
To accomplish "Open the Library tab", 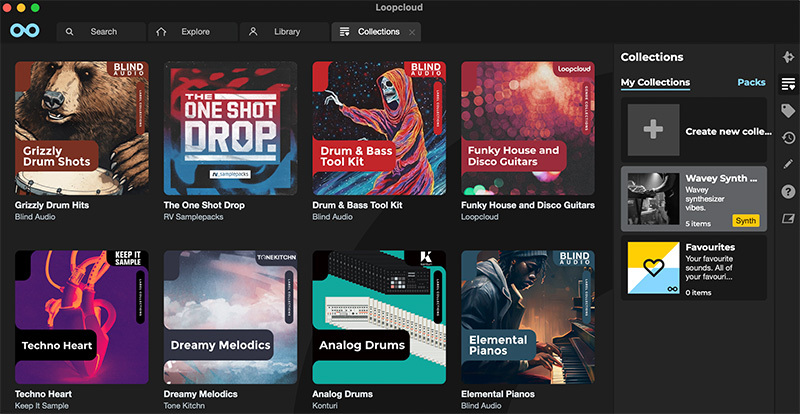I will [285, 32].
